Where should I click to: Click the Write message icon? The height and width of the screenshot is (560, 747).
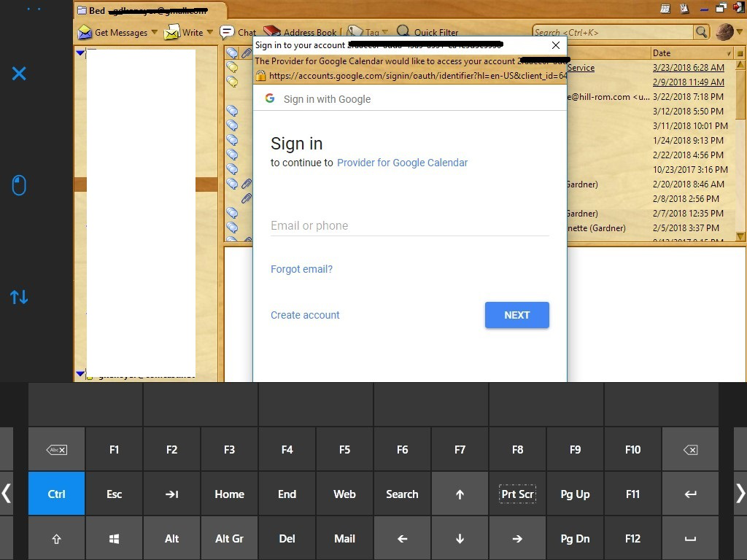171,32
